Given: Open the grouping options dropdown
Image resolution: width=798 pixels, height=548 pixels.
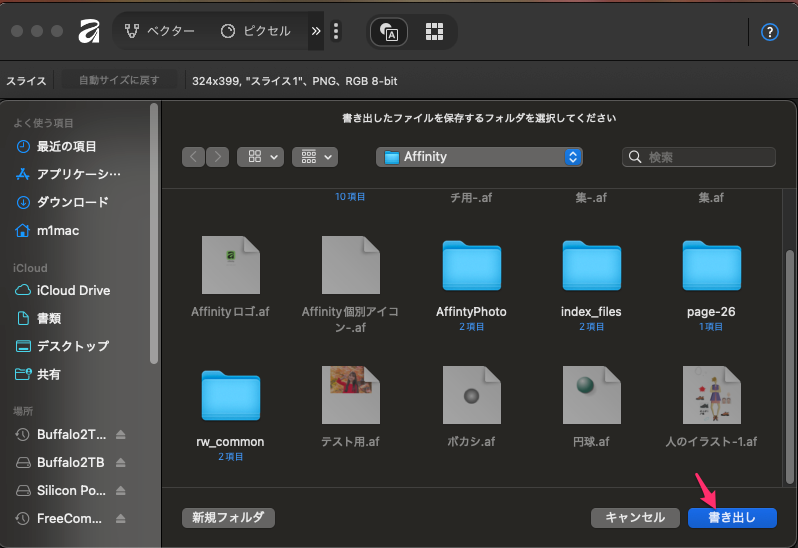Looking at the screenshot, I should [315, 157].
